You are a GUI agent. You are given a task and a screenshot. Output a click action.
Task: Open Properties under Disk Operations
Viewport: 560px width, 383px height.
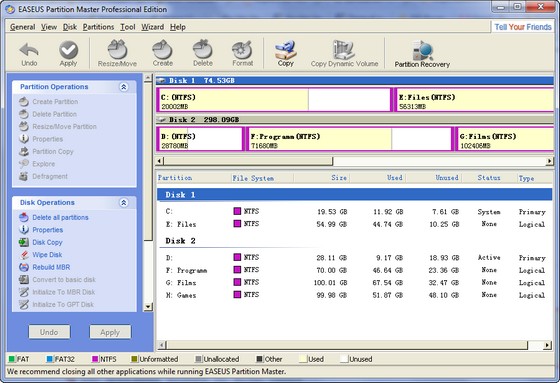click(x=41, y=230)
